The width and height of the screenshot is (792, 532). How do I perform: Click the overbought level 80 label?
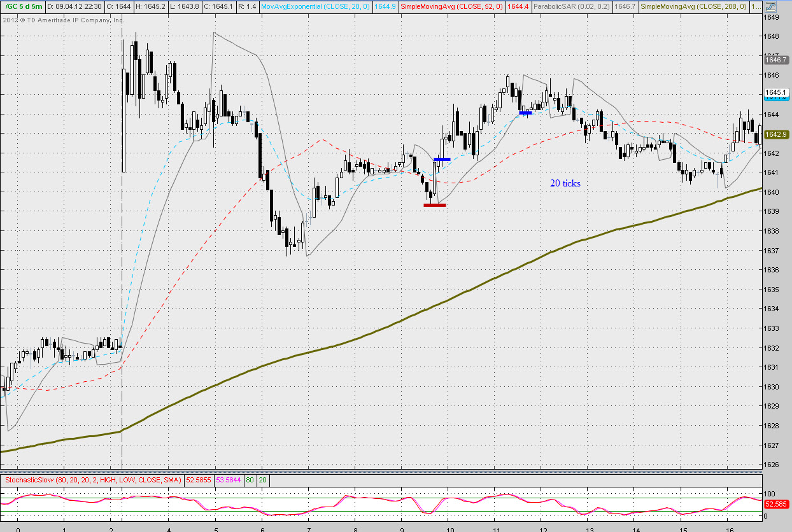click(250, 479)
